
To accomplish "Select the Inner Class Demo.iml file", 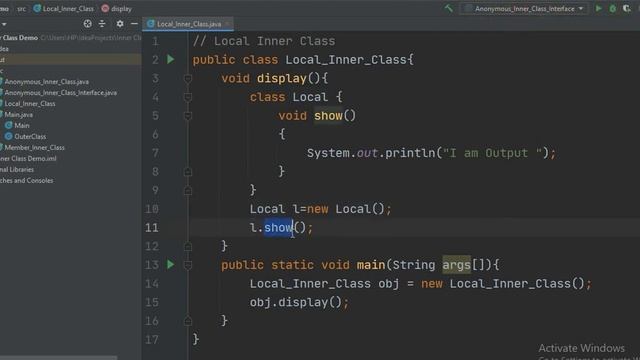I will click(28, 159).
